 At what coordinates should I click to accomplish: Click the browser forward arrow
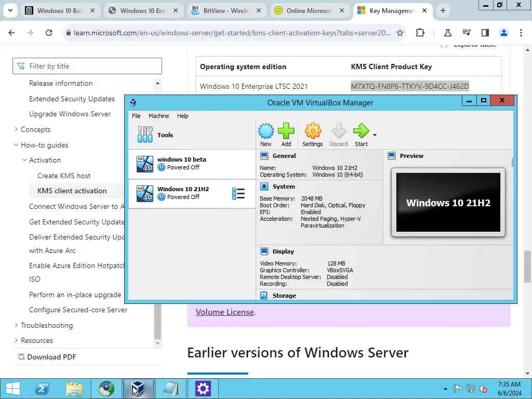point(30,33)
